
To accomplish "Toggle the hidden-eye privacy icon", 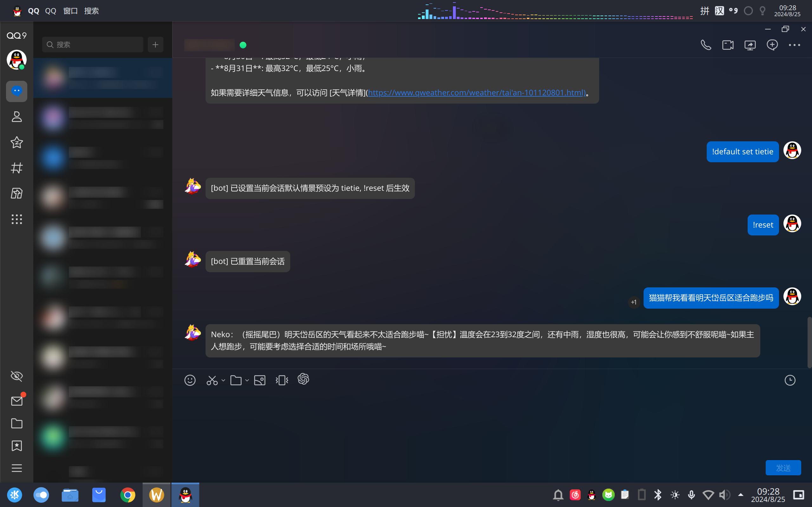I will 17,376.
